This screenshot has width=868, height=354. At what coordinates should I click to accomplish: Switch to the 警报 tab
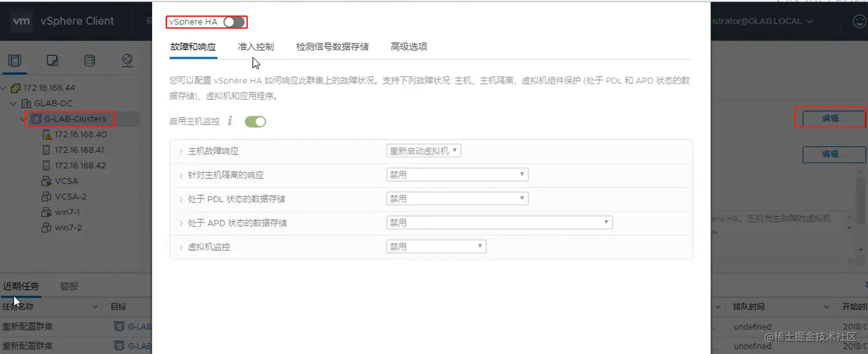[69, 286]
